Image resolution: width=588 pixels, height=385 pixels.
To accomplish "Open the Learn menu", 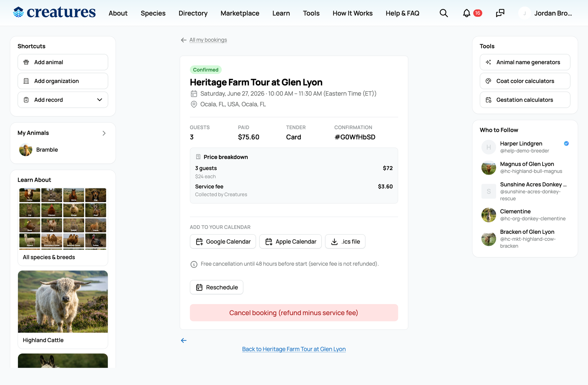I will coord(281,13).
